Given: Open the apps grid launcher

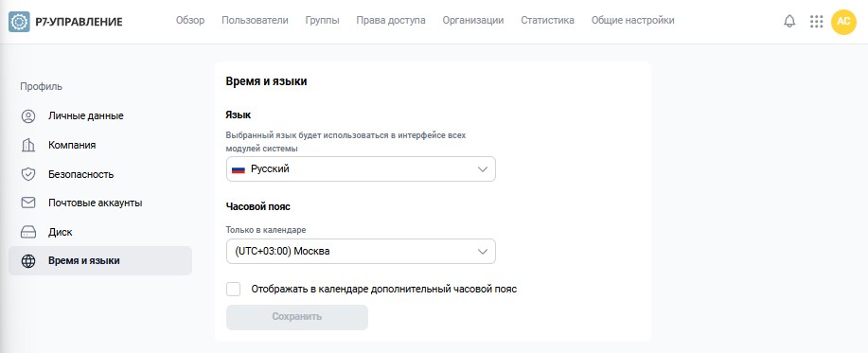Looking at the screenshot, I should click(x=816, y=22).
